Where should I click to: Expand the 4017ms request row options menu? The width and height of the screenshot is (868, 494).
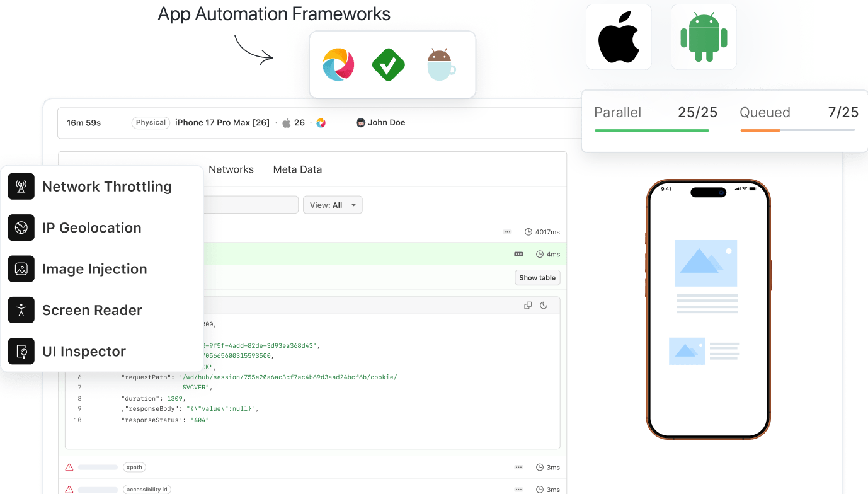tap(507, 231)
